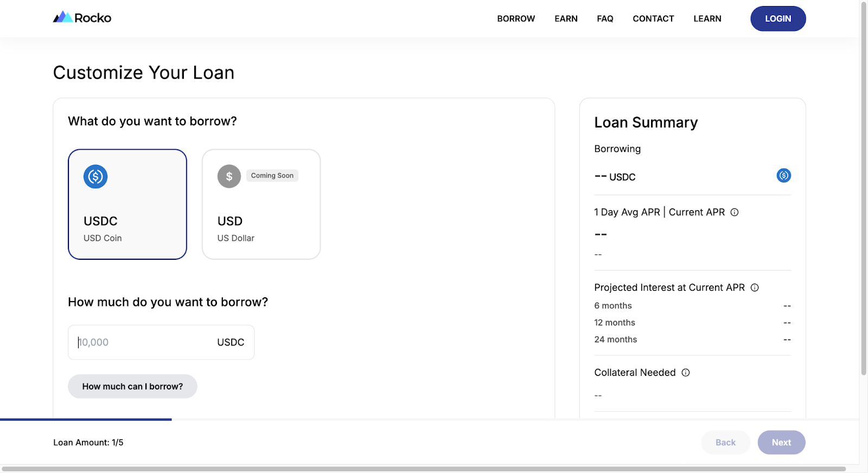Image resolution: width=868 pixels, height=473 pixels.
Task: Open the info icon beside Collateral Needed
Action: click(x=686, y=373)
